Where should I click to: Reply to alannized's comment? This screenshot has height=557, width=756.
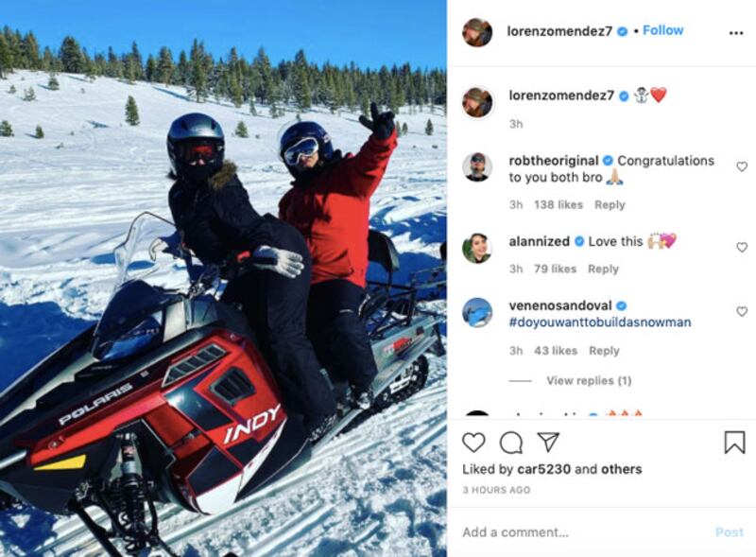pyautogui.click(x=603, y=269)
